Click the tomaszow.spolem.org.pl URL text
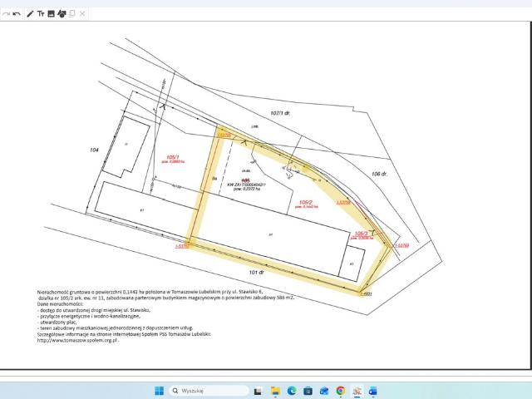 (77, 340)
